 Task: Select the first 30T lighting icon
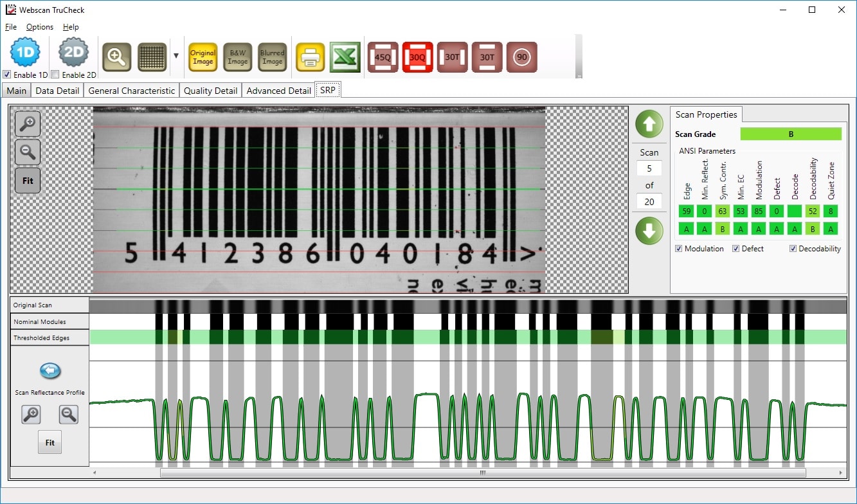click(453, 57)
